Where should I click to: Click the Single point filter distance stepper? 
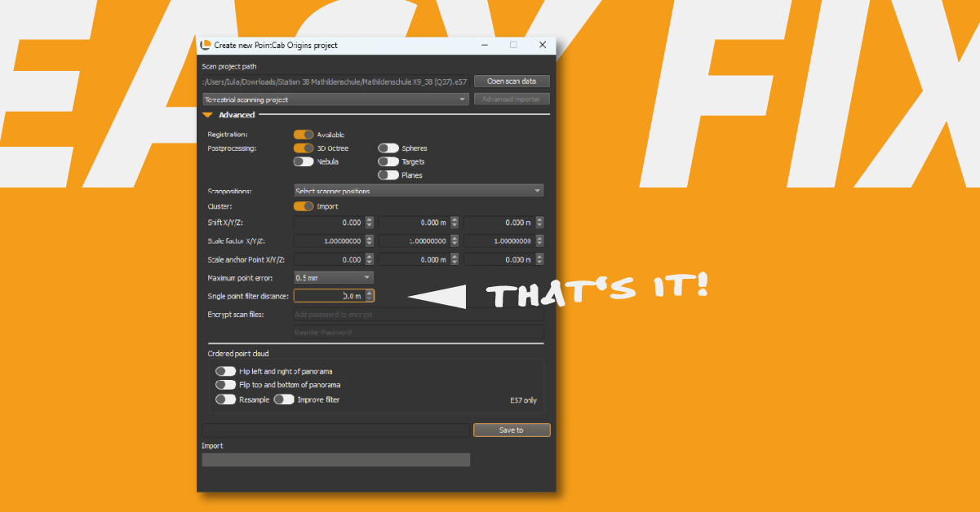tap(370, 296)
